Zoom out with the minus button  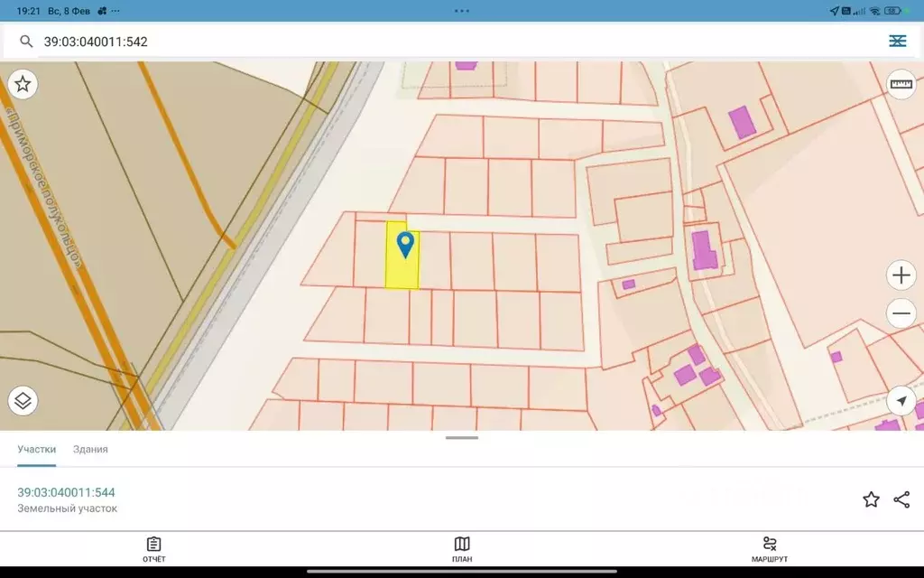[x=901, y=314]
